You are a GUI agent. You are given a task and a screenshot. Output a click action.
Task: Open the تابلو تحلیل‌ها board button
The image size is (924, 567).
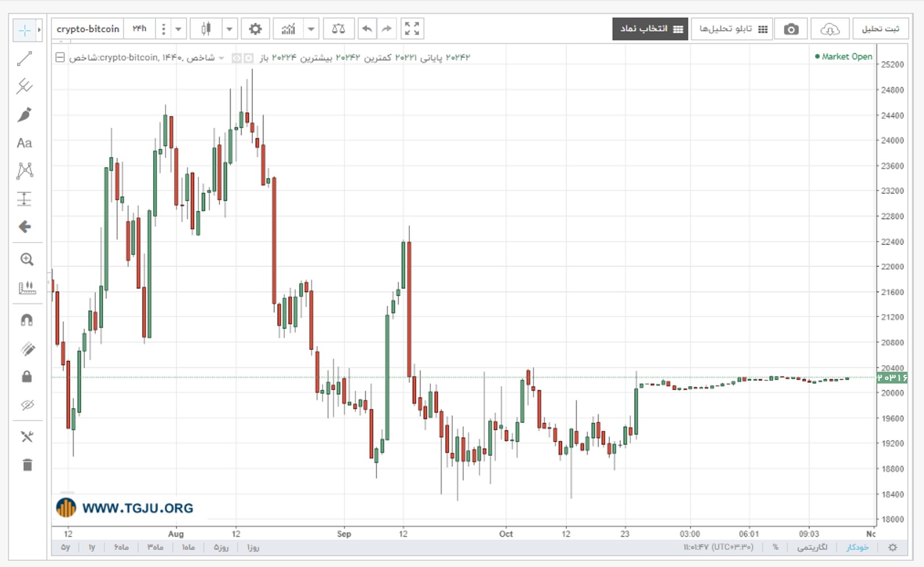732,29
